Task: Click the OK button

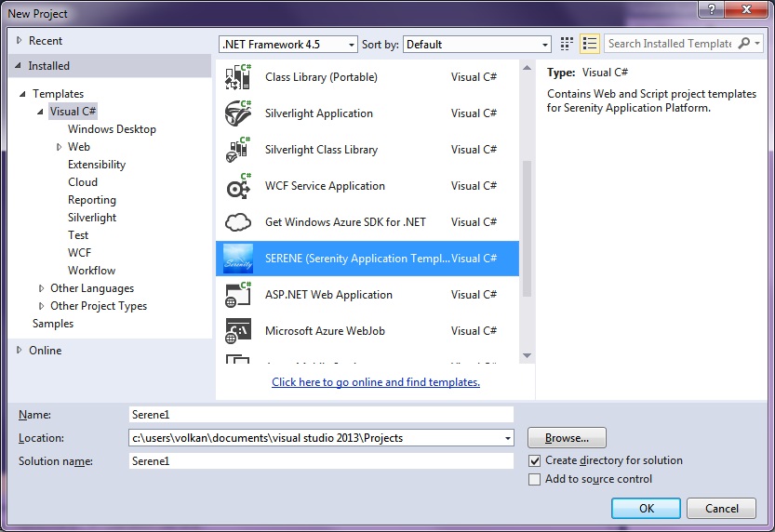Action: (x=646, y=509)
